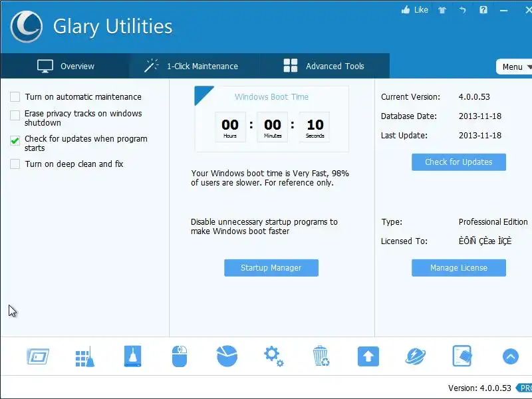The height and width of the screenshot is (399, 532).
Task: Click the Licensed To name value
Action: click(485, 241)
